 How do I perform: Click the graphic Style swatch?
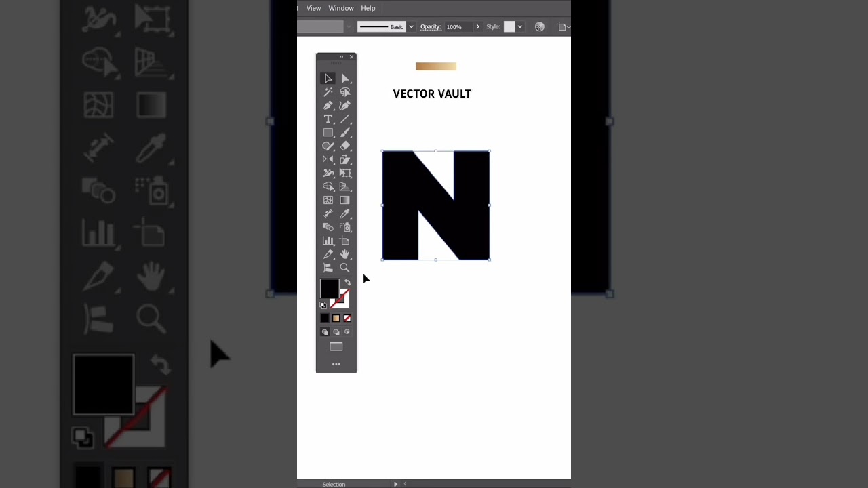click(x=509, y=27)
